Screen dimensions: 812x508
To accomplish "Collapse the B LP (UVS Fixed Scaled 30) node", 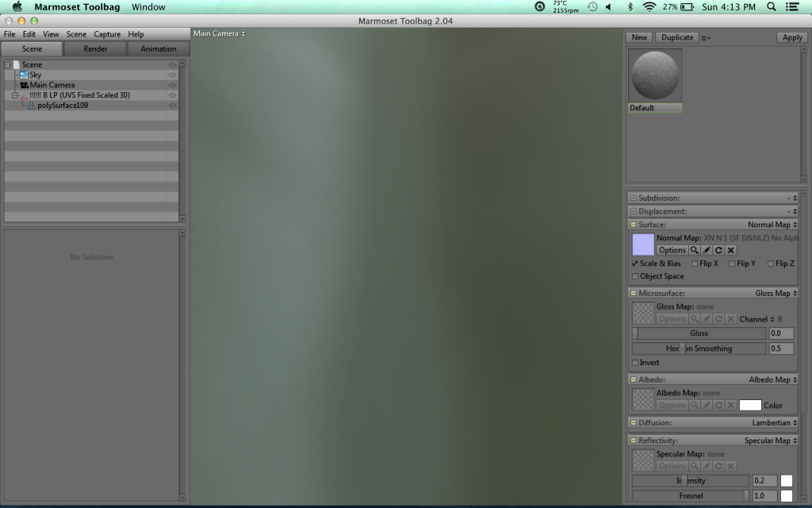I will [x=15, y=95].
